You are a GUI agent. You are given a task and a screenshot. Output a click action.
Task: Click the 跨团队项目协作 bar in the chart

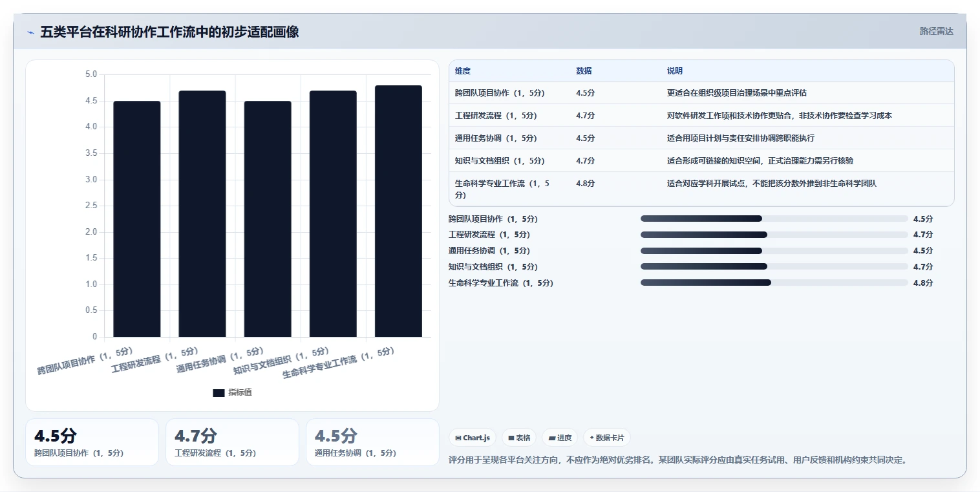(x=137, y=219)
